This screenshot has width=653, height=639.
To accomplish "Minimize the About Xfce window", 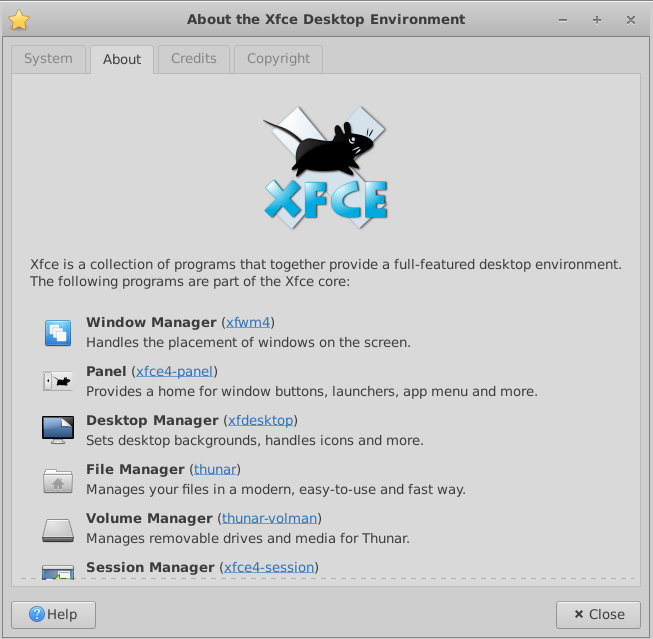I will (563, 20).
